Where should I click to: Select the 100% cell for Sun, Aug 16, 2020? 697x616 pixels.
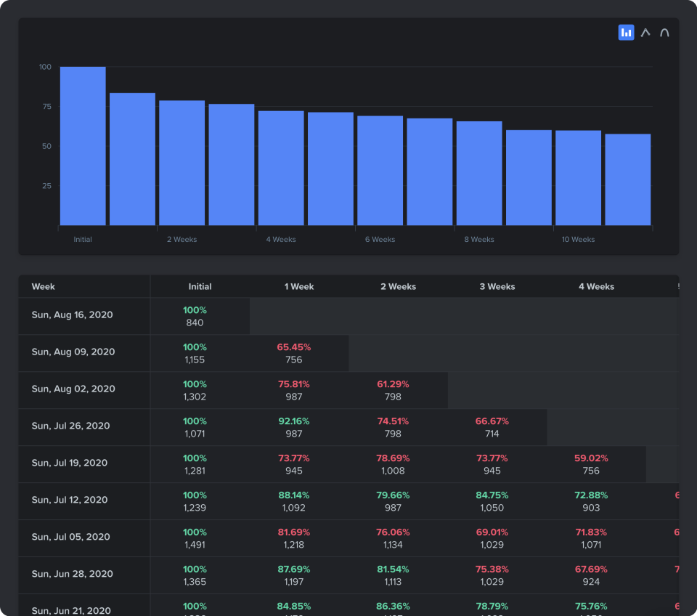click(195, 315)
